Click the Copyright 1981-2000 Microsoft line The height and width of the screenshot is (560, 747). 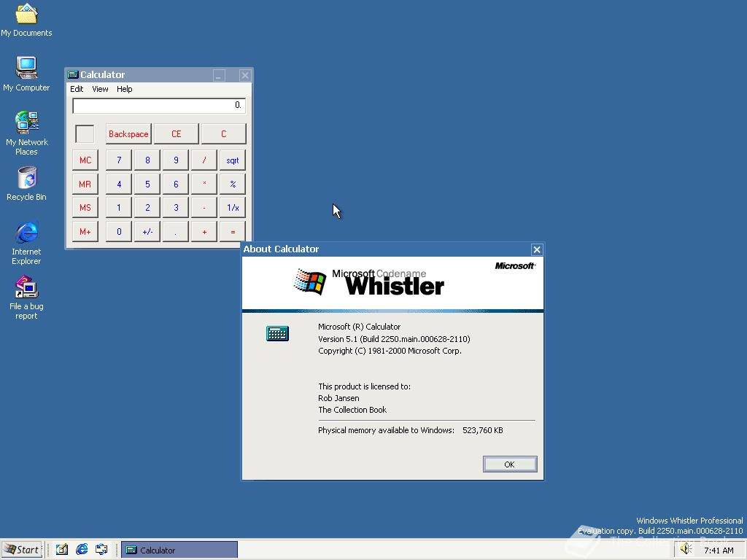tap(390, 351)
